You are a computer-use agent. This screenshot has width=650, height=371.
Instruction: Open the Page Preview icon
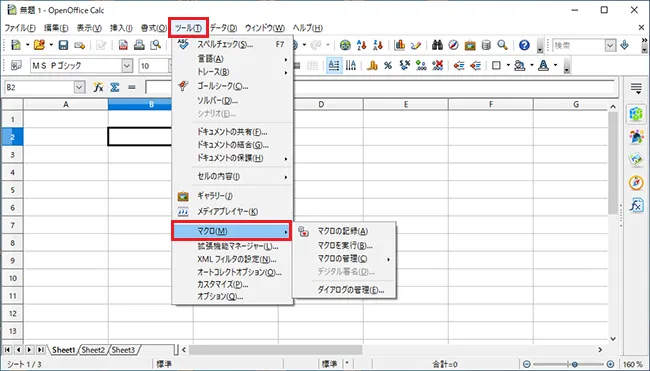click(x=155, y=45)
